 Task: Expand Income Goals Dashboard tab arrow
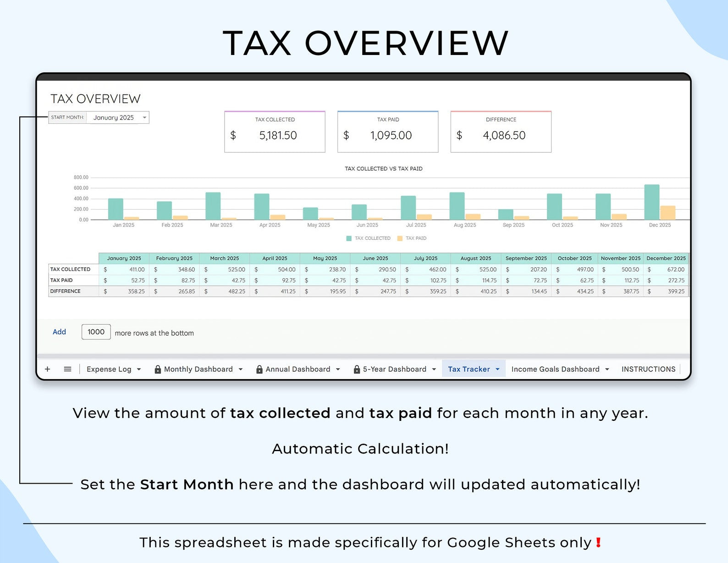pos(607,369)
